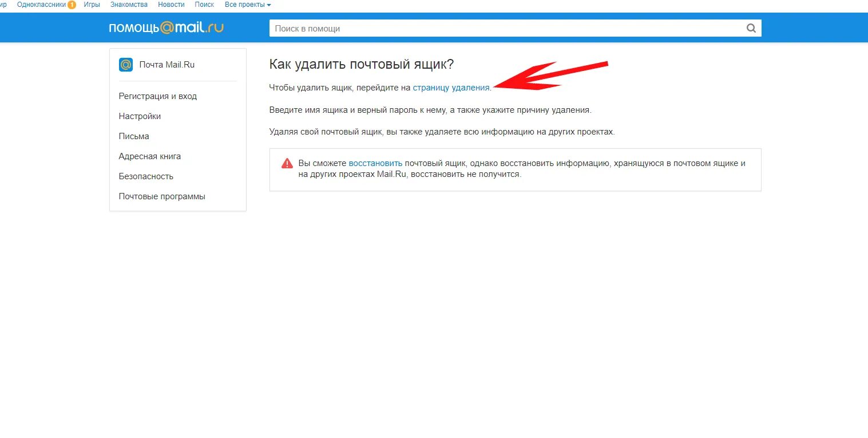868x438 pixels.
Task: Click the paragraph starting Удаляя свой почтовый ящик
Action: point(442,132)
